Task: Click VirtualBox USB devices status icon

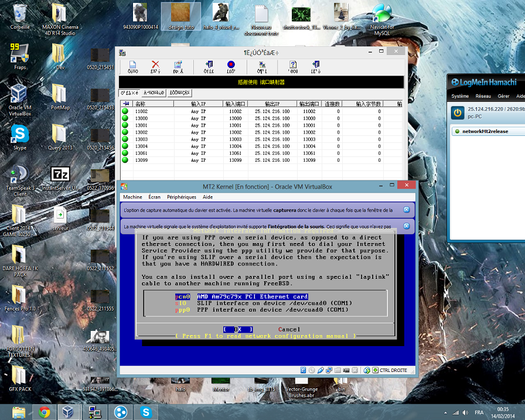Action: click(321, 370)
